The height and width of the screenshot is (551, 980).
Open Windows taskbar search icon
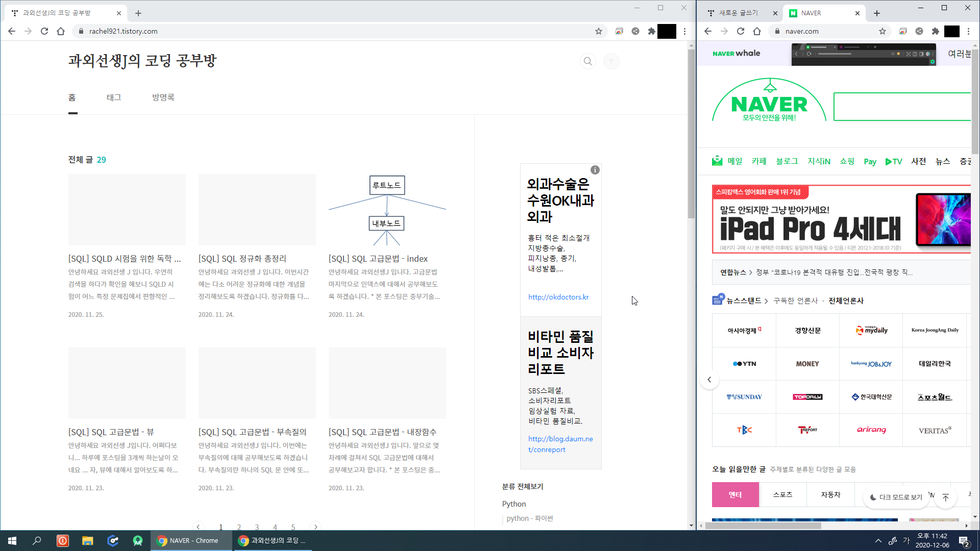point(37,541)
